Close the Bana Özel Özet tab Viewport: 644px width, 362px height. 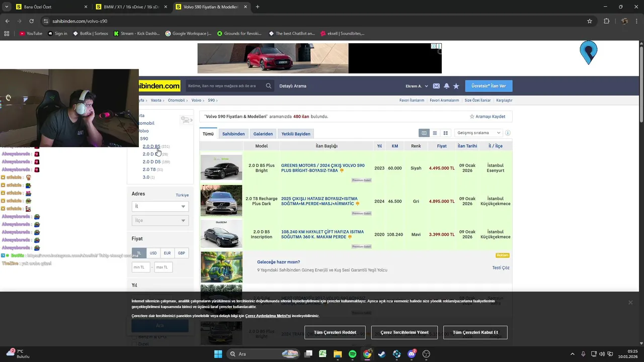(86, 7)
